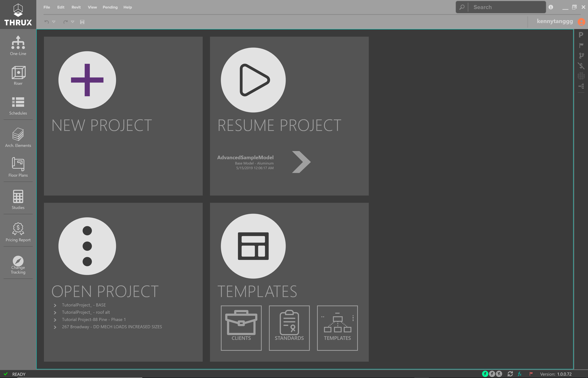Open the undo history dropdown arrow
The height and width of the screenshot is (378, 588).
click(54, 22)
